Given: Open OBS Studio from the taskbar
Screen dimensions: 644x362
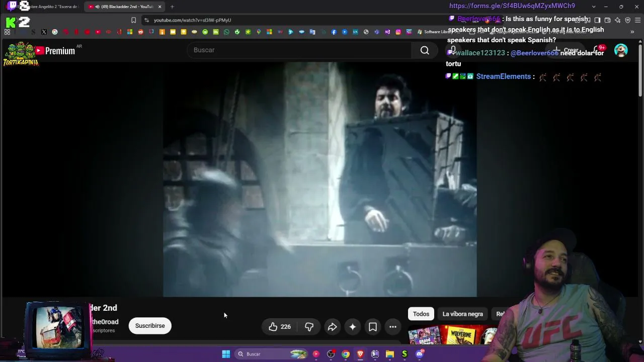Looking at the screenshot, I should [331, 354].
